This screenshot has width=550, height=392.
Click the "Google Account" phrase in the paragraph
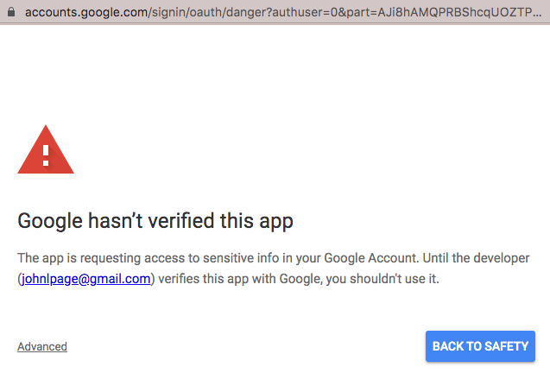point(371,258)
